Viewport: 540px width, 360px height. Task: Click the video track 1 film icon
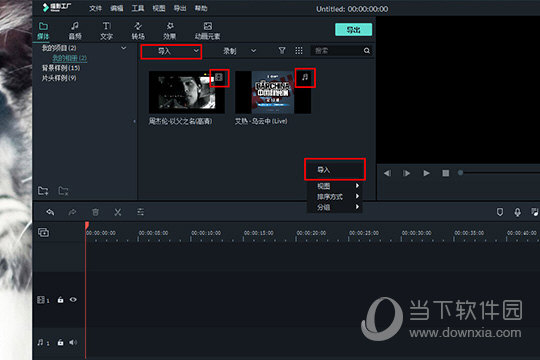pyautogui.click(x=41, y=300)
